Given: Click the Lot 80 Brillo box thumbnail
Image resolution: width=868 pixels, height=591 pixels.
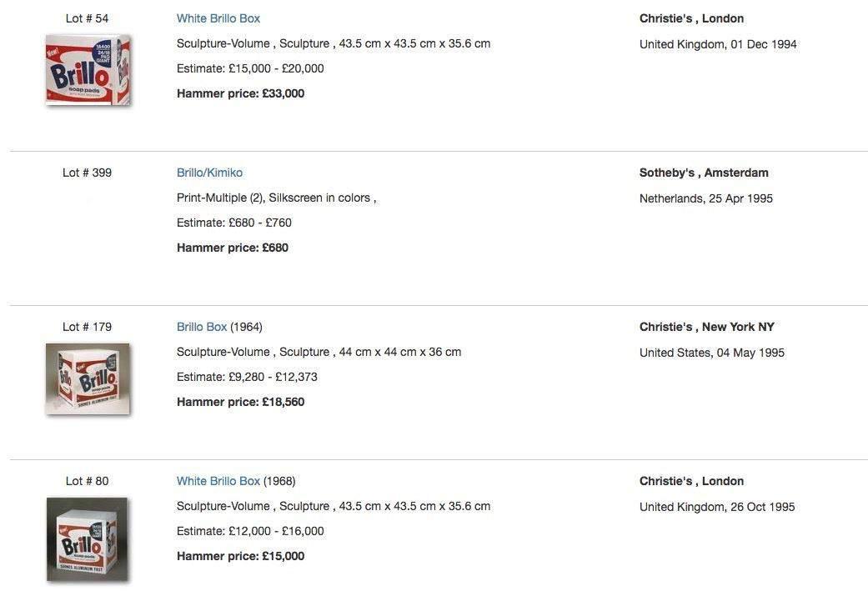Looking at the screenshot, I should click(88, 538).
